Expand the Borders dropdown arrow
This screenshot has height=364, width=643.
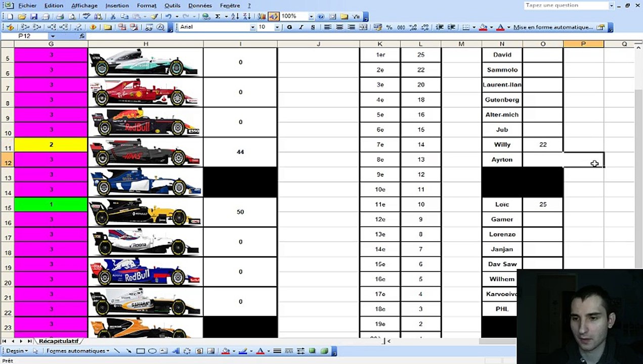[x=474, y=27]
